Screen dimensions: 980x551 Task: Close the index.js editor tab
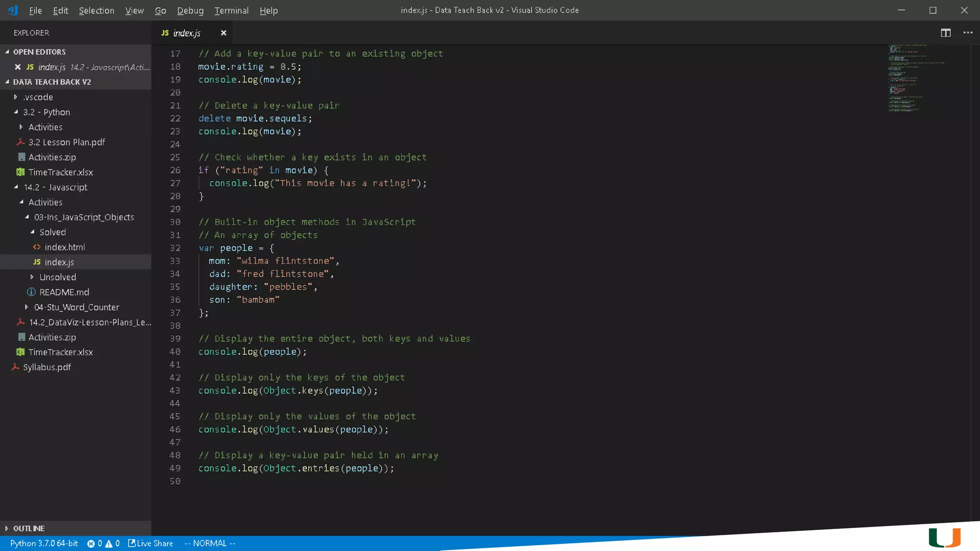223,33
